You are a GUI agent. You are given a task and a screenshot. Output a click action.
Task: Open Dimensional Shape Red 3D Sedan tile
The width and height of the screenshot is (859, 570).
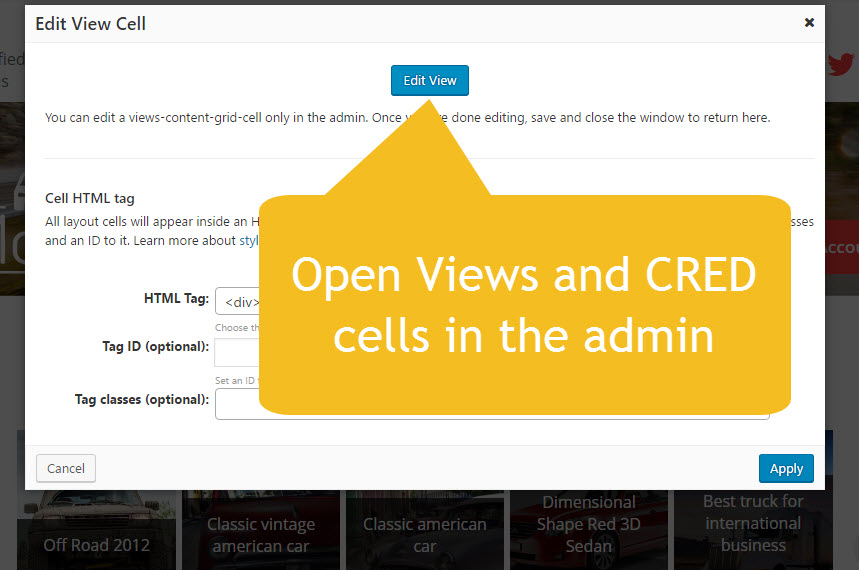click(x=589, y=530)
